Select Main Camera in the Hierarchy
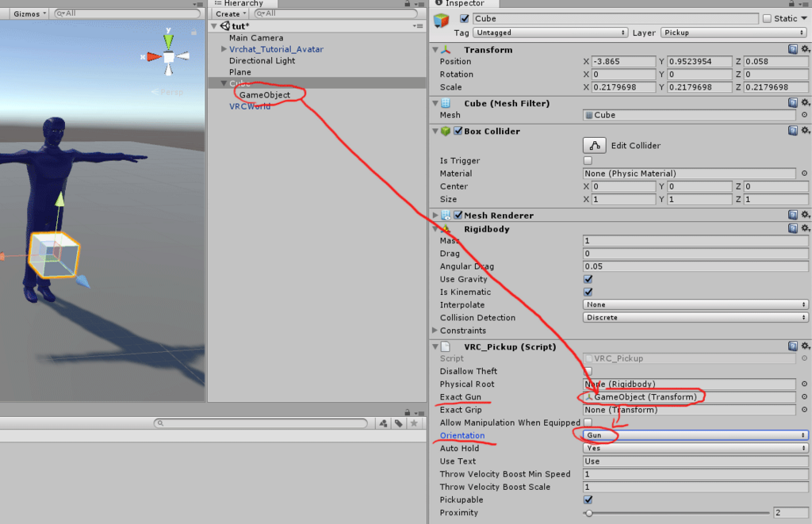The width and height of the screenshot is (812, 524). [256, 38]
